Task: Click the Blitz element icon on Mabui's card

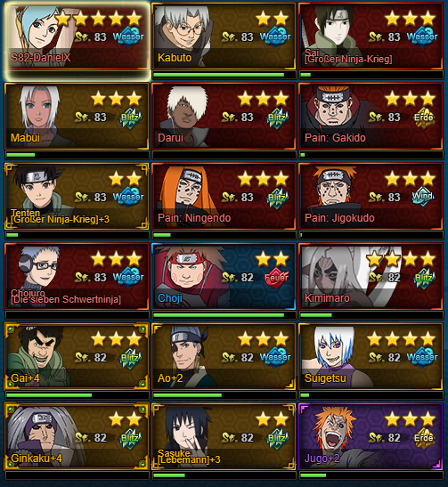Action: point(131,118)
